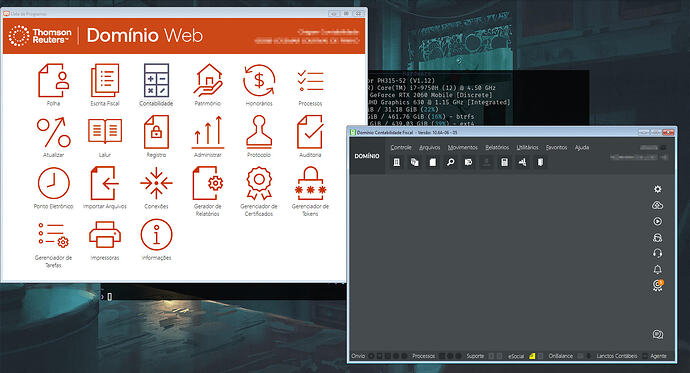Click the yellow eSocial status indicator
This screenshot has height=373, width=690.
pyautogui.click(x=532, y=356)
